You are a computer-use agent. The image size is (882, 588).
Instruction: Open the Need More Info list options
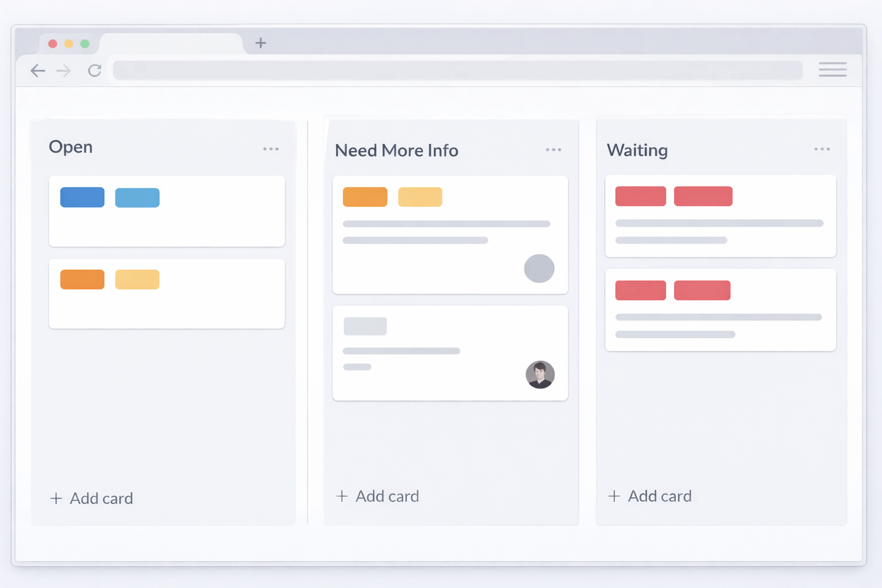(554, 150)
